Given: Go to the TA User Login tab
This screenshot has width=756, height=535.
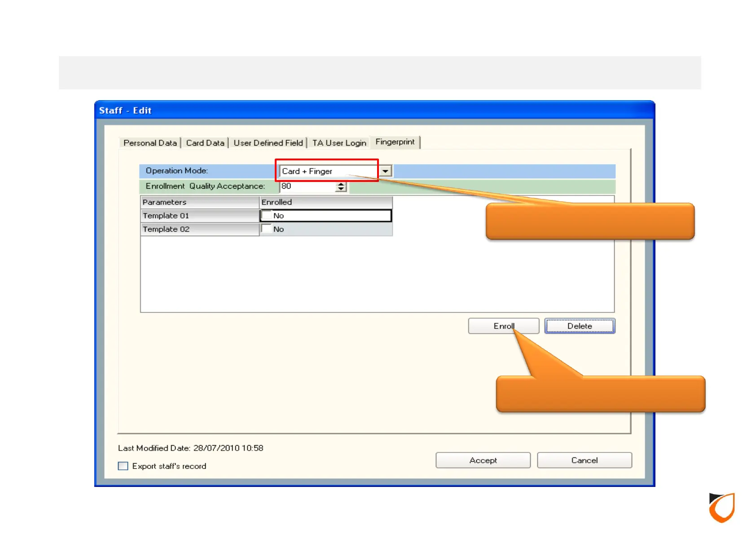Looking at the screenshot, I should 339,143.
